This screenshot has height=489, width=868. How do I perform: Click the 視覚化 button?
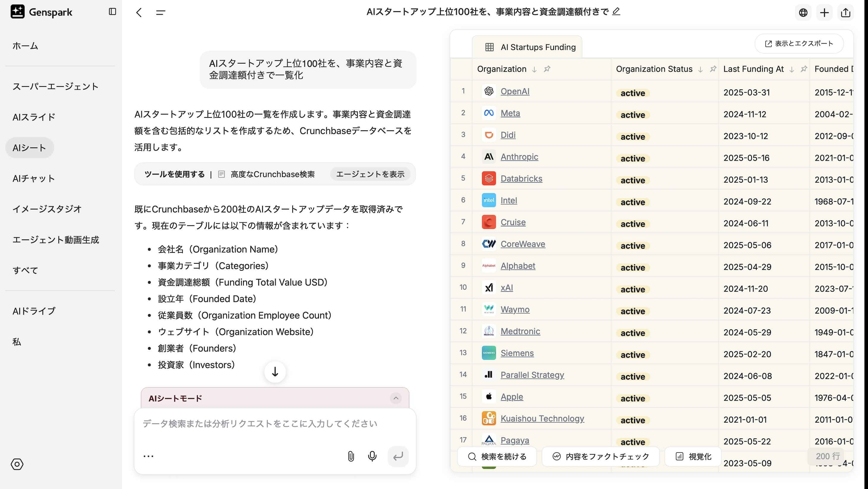[x=693, y=457]
